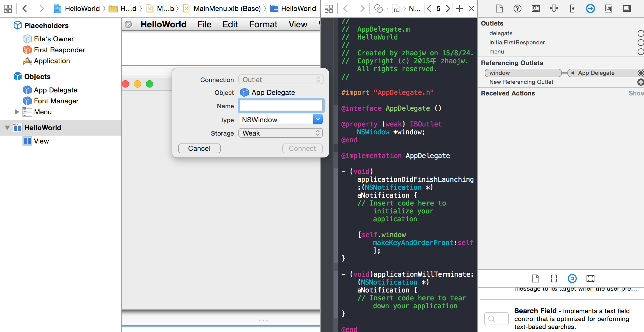Remove the window App Delegate connection
644x332 pixels.
click(573, 73)
